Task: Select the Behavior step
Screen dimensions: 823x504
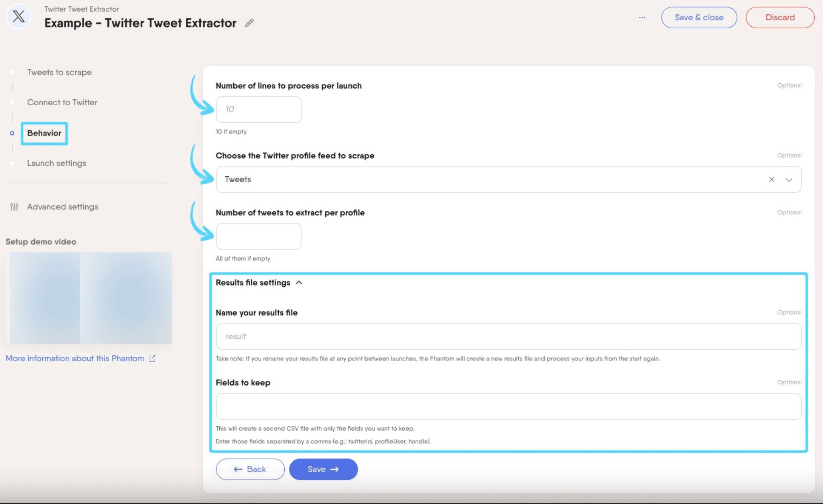Action: coord(44,133)
